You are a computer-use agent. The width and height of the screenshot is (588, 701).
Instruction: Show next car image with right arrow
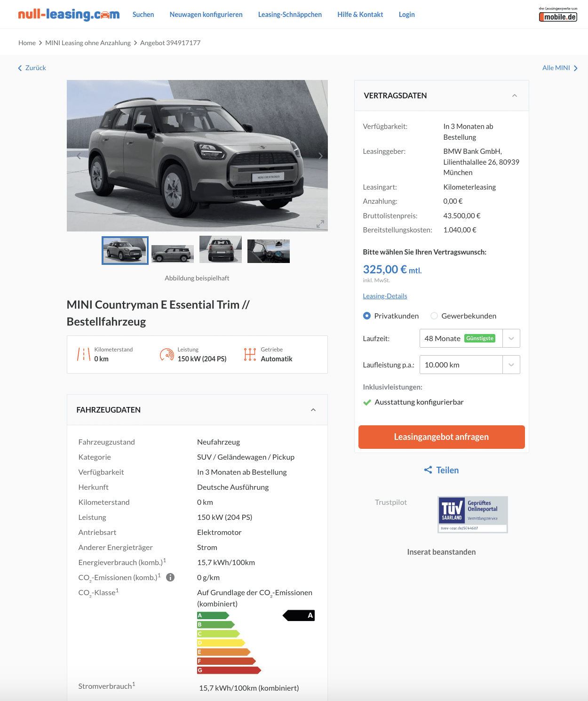pos(320,156)
